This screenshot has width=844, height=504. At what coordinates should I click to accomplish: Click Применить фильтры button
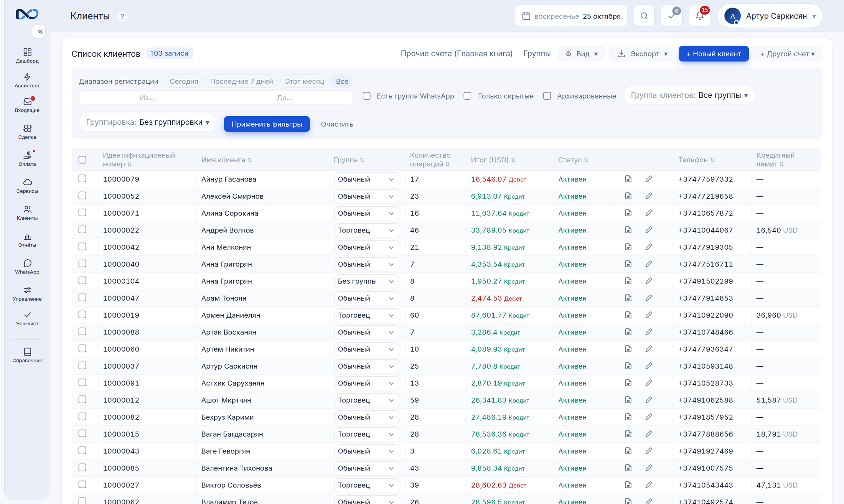pyautogui.click(x=267, y=124)
